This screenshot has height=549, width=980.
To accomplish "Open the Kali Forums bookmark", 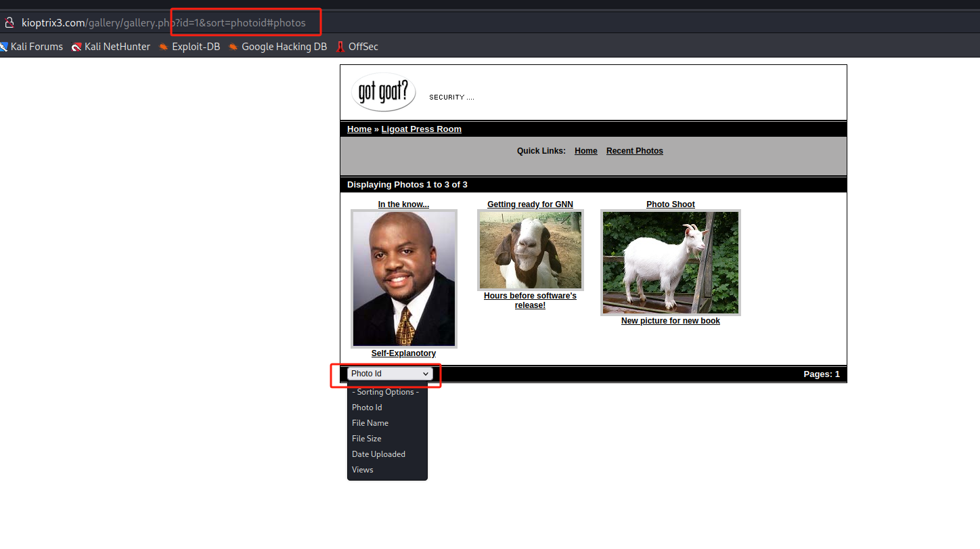I will [32, 47].
